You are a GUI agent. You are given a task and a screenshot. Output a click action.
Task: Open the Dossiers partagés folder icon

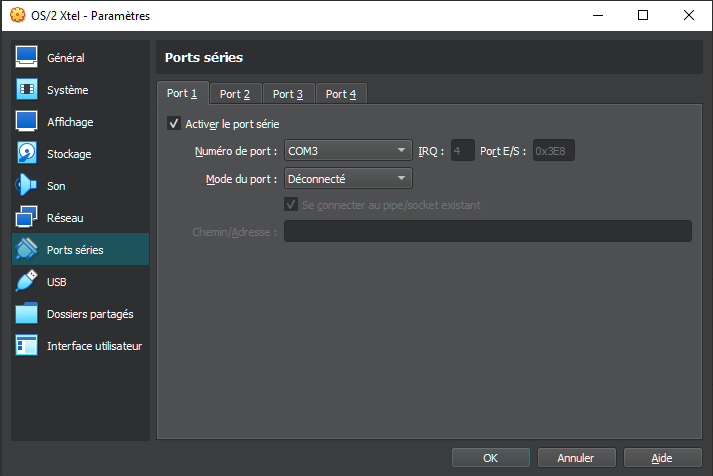pos(27,314)
